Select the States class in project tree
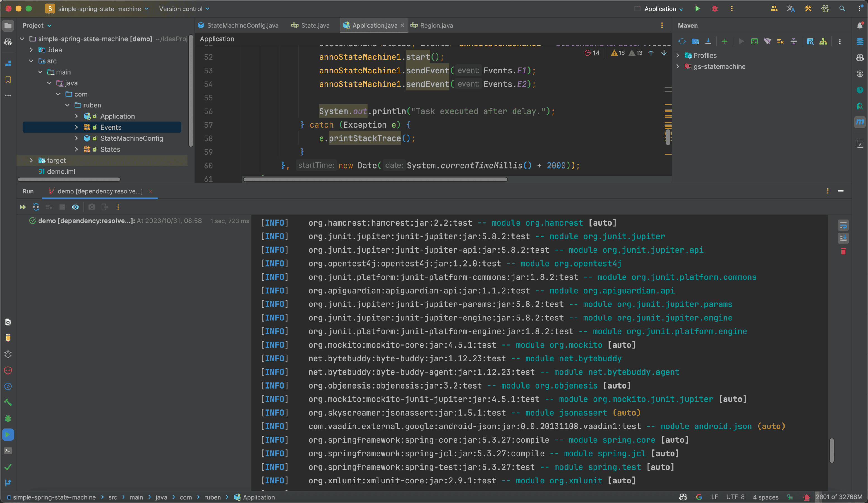This screenshot has width=868, height=503. (110, 149)
